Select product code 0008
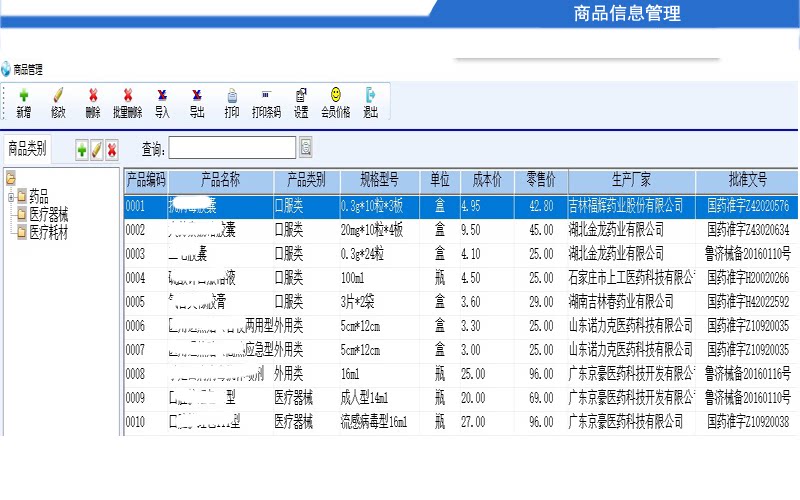 [x=135, y=374]
